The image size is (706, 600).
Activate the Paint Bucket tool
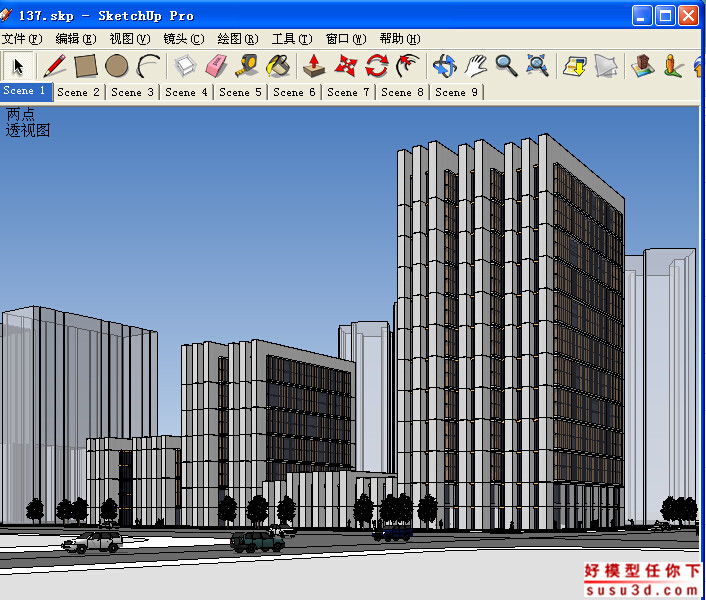pyautogui.click(x=278, y=66)
